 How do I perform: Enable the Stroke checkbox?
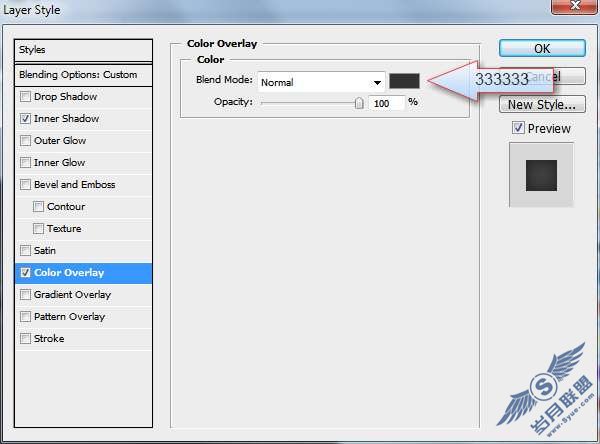click(x=25, y=339)
